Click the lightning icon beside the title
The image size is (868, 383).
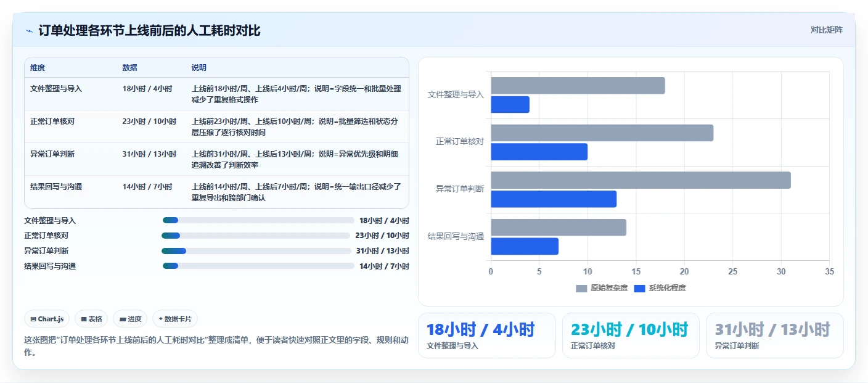point(29,30)
